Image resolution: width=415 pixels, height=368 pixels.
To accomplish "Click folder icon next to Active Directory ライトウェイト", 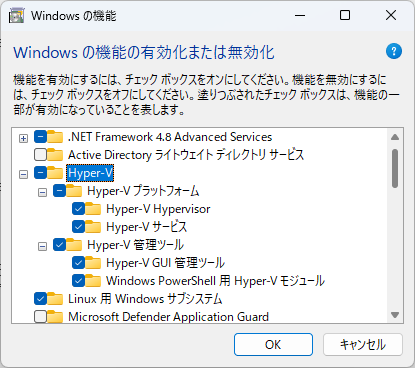I will (55, 155).
